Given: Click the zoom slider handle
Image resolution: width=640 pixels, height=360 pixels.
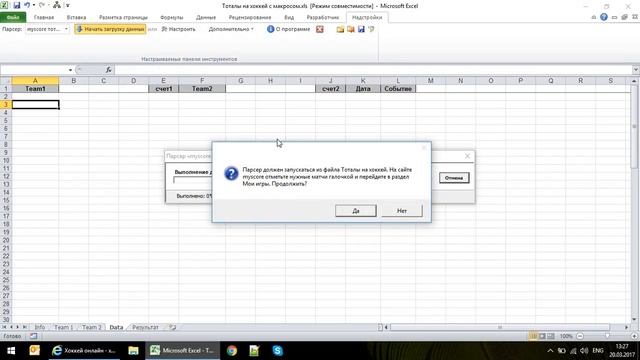Looking at the screenshot, I should (x=607, y=336).
